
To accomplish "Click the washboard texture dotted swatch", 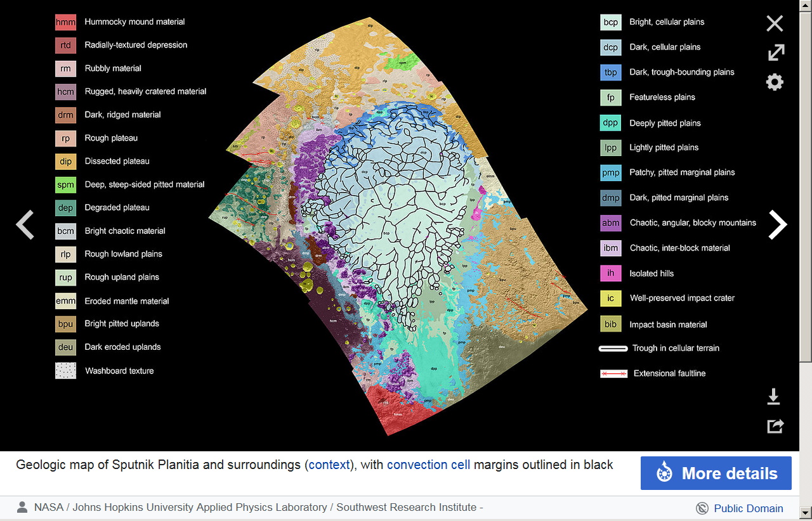I will [65, 371].
